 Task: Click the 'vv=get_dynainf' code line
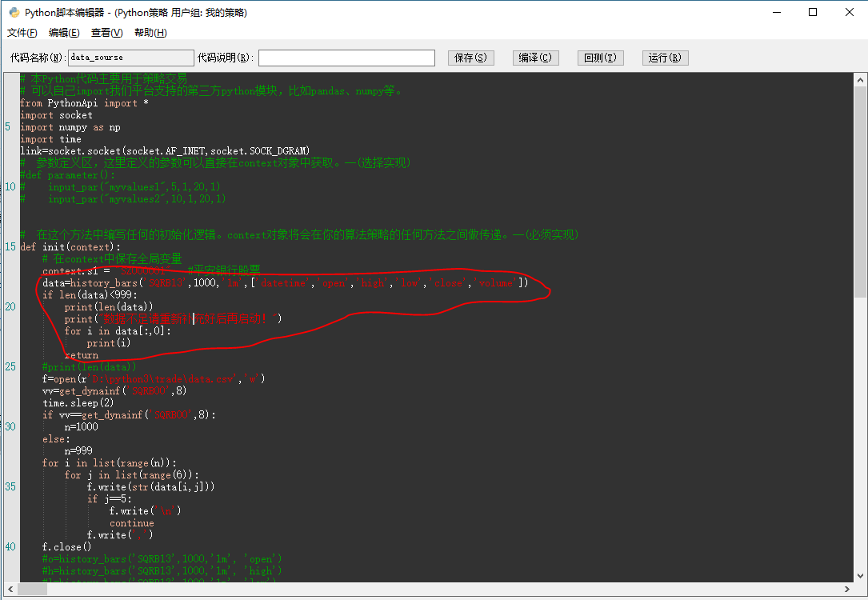(x=114, y=391)
